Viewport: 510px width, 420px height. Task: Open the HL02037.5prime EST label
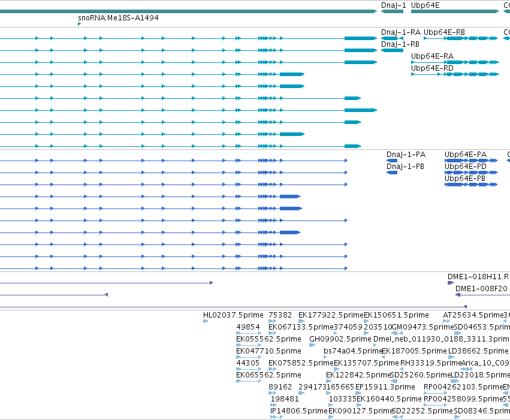click(233, 315)
